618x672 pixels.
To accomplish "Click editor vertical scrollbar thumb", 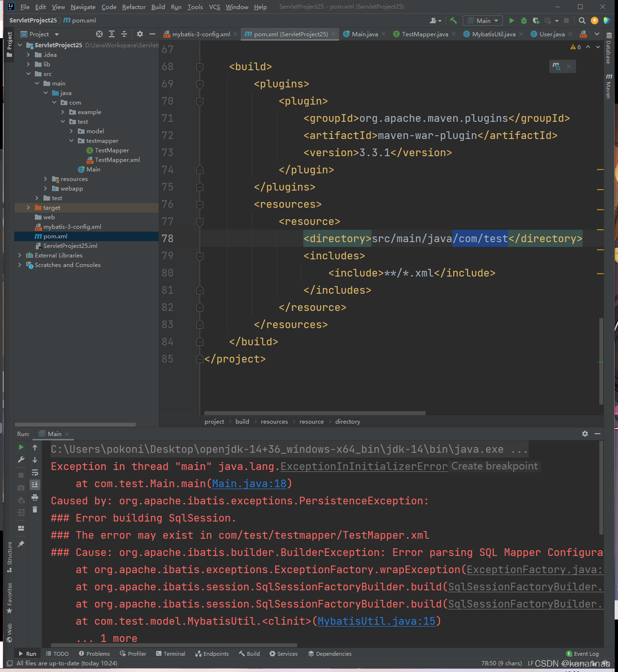I will [x=601, y=361].
